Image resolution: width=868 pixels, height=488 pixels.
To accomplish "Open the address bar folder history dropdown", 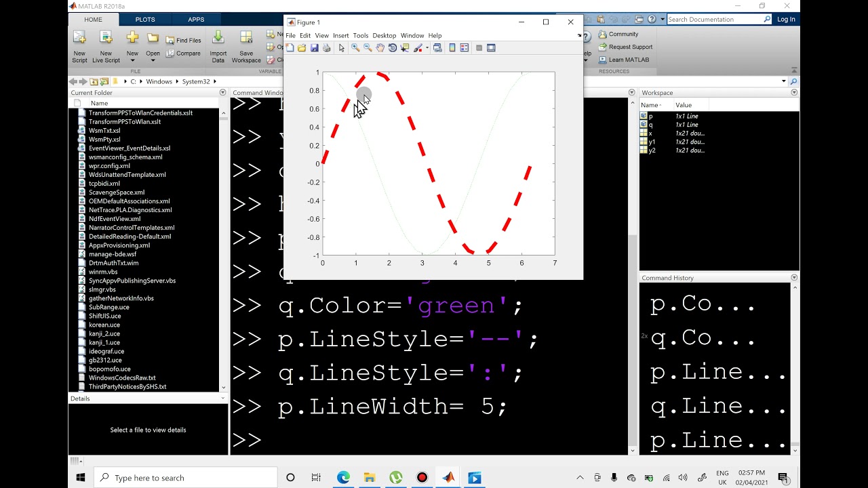I will coord(784,81).
